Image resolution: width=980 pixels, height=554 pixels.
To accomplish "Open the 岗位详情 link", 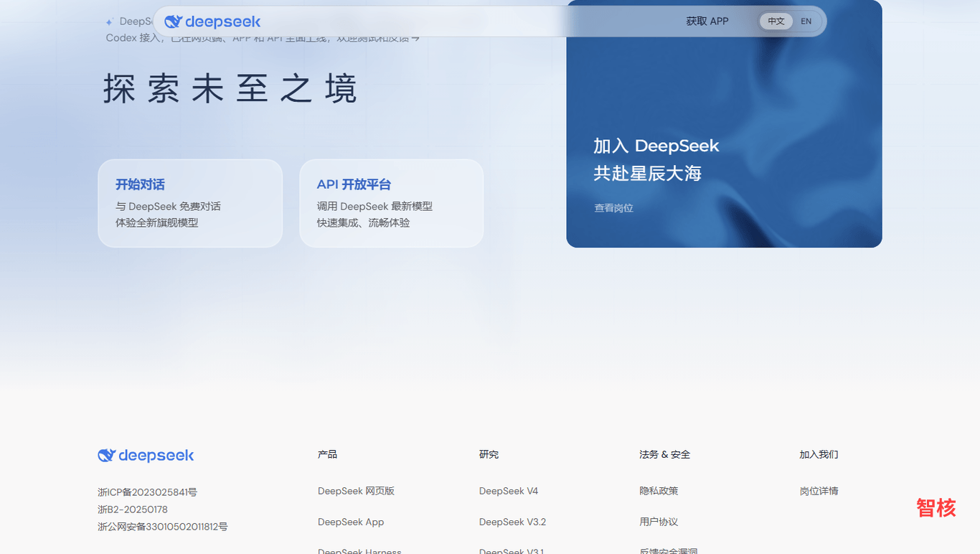I will click(x=819, y=491).
